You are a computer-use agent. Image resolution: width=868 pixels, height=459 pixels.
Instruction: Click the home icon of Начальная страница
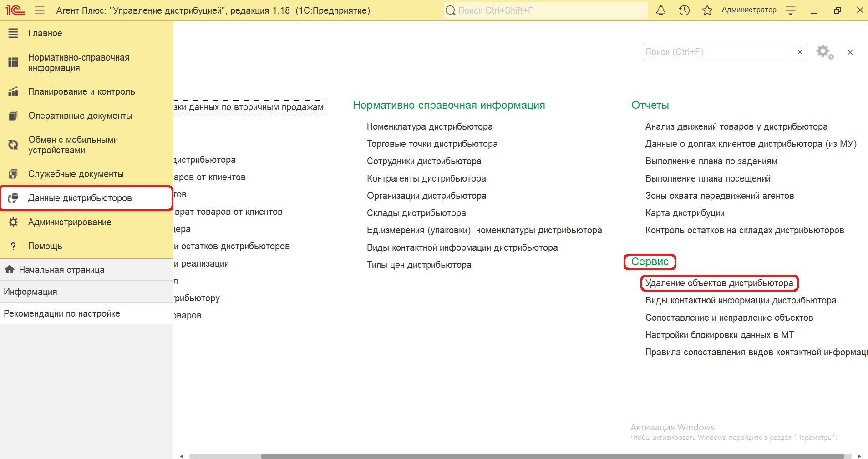point(10,269)
